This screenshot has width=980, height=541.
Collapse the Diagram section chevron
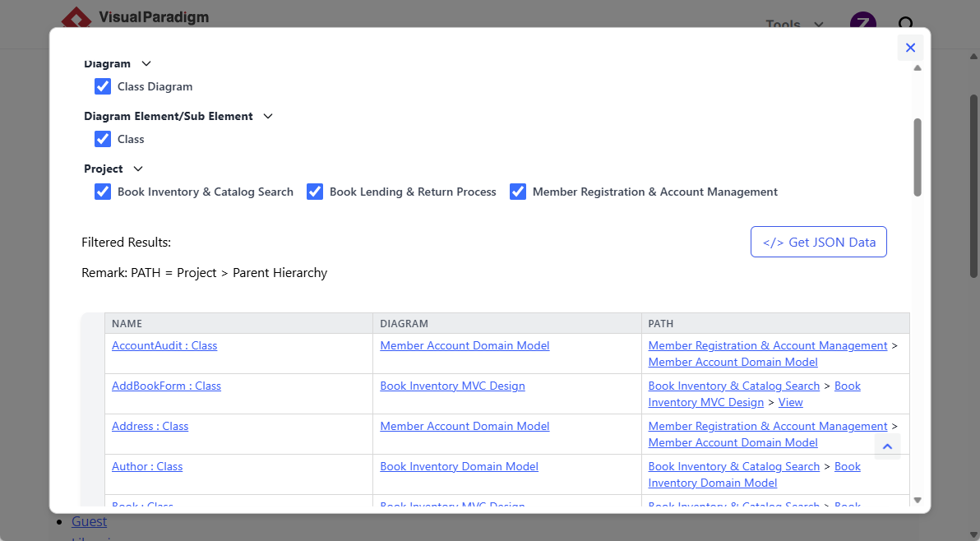coord(146,64)
